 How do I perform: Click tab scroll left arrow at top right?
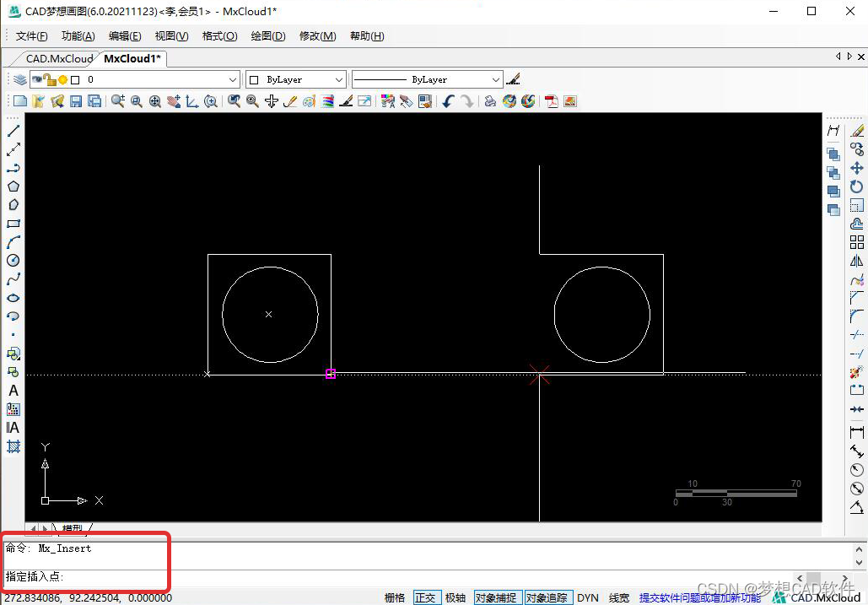pyautogui.click(x=838, y=56)
